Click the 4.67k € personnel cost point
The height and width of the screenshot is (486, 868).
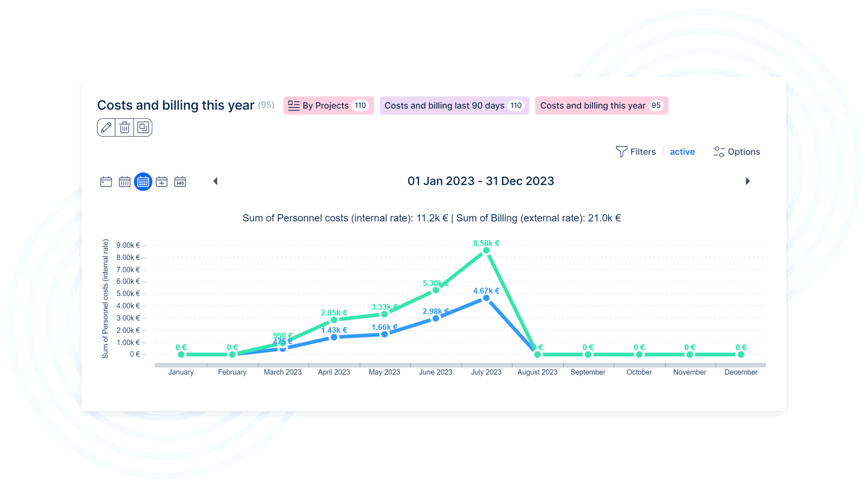click(486, 298)
